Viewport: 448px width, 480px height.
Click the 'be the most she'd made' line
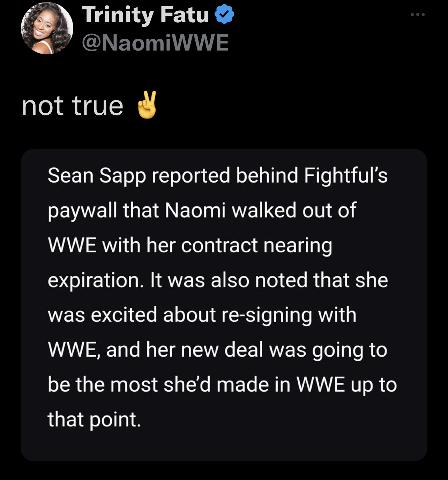click(x=222, y=385)
